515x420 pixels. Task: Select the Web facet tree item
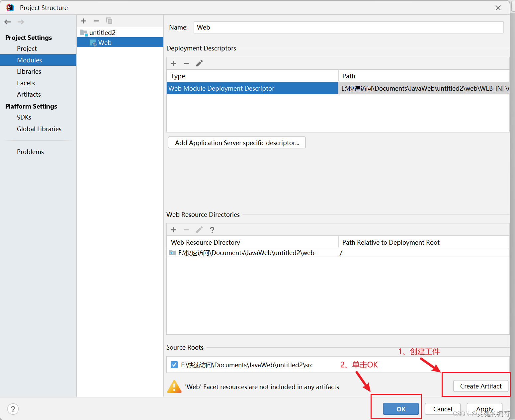[x=120, y=42]
